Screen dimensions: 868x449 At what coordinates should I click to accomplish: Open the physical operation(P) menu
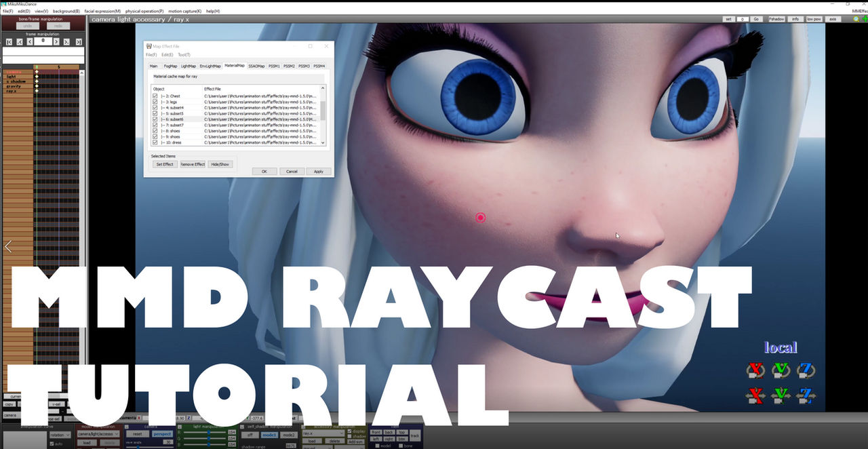pos(144,12)
